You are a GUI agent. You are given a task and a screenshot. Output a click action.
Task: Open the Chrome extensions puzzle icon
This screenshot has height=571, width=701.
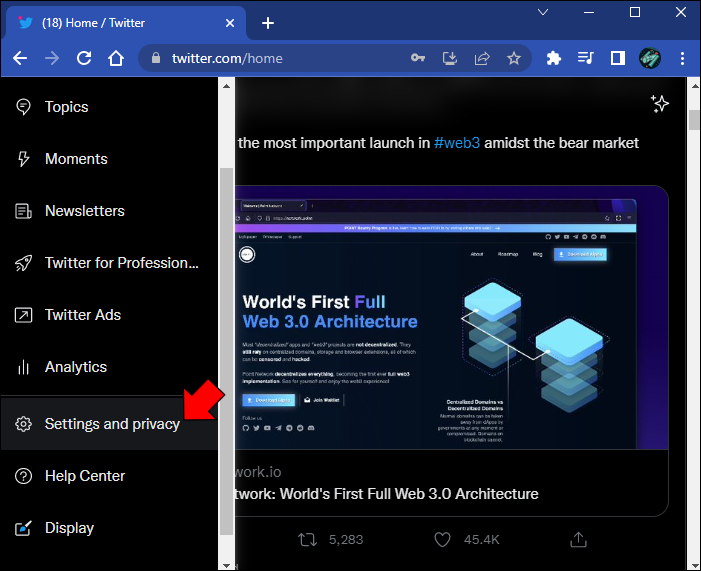[554, 58]
